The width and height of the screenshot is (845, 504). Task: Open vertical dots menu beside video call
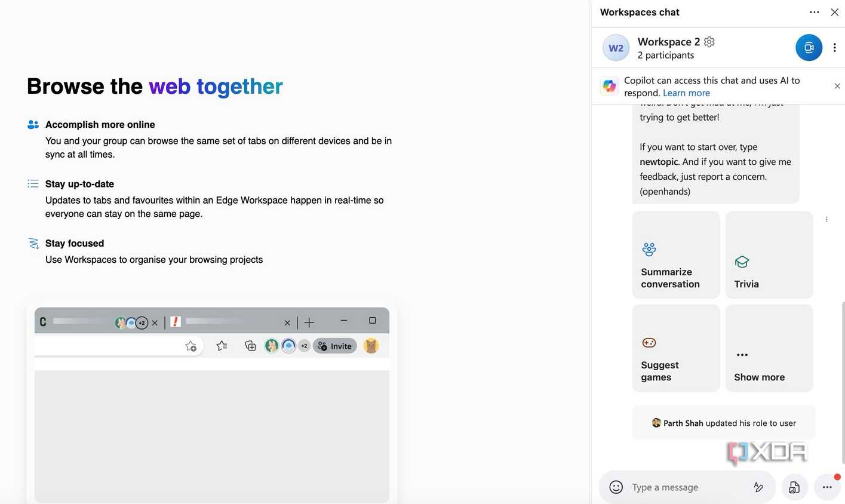[x=834, y=48]
